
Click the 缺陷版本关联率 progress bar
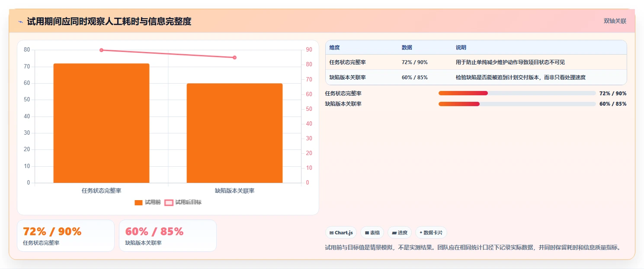click(x=517, y=104)
